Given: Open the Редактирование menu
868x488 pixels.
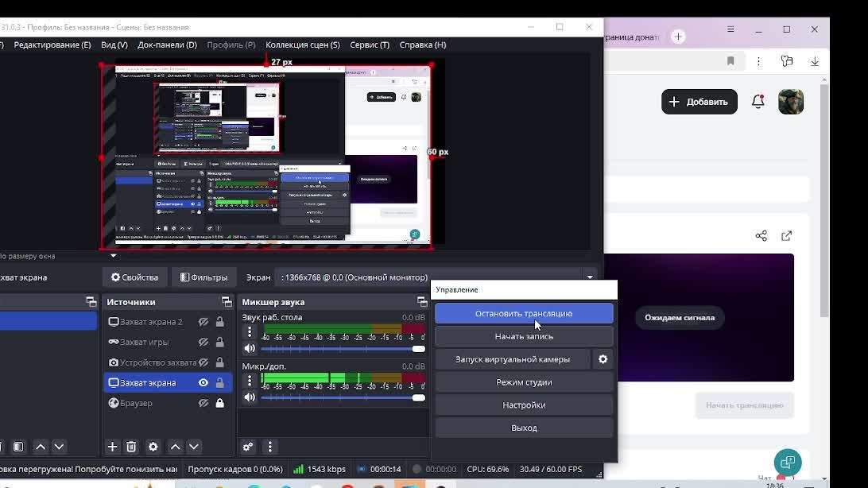Looking at the screenshot, I should (x=52, y=45).
